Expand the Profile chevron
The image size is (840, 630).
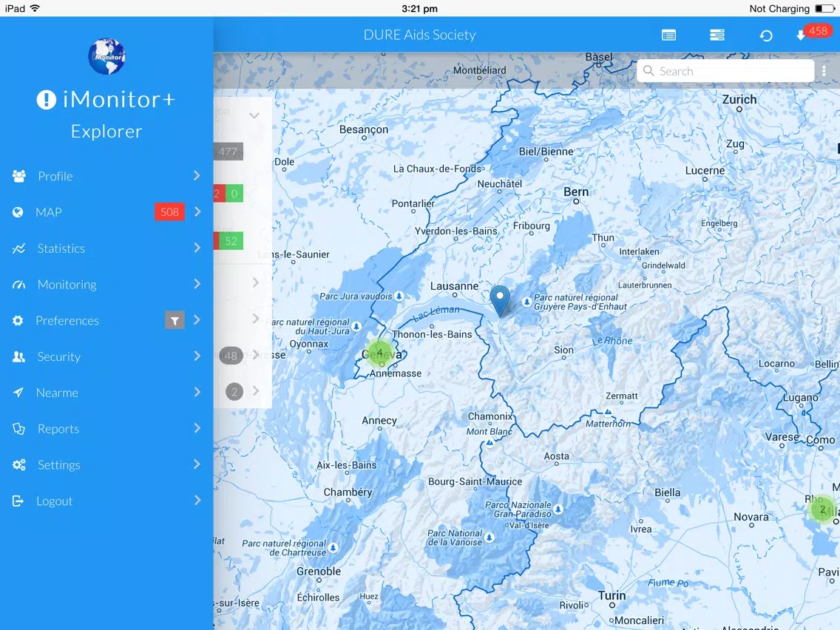[x=197, y=175]
